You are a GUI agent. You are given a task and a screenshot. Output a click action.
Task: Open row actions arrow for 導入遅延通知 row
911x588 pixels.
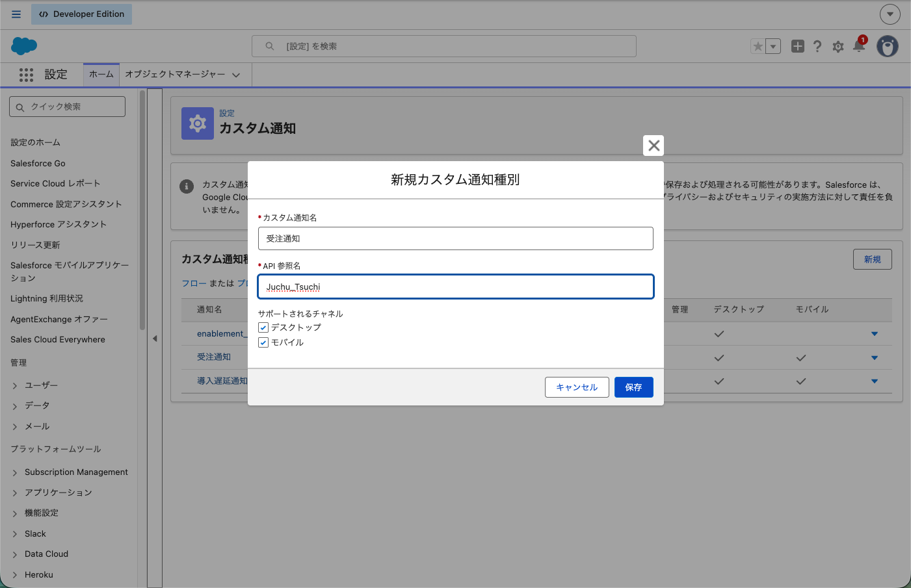(875, 381)
